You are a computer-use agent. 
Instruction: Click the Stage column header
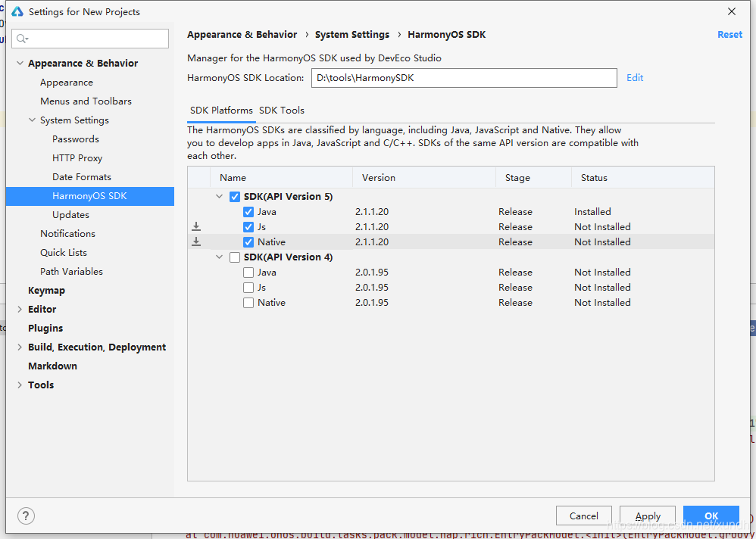coord(534,178)
